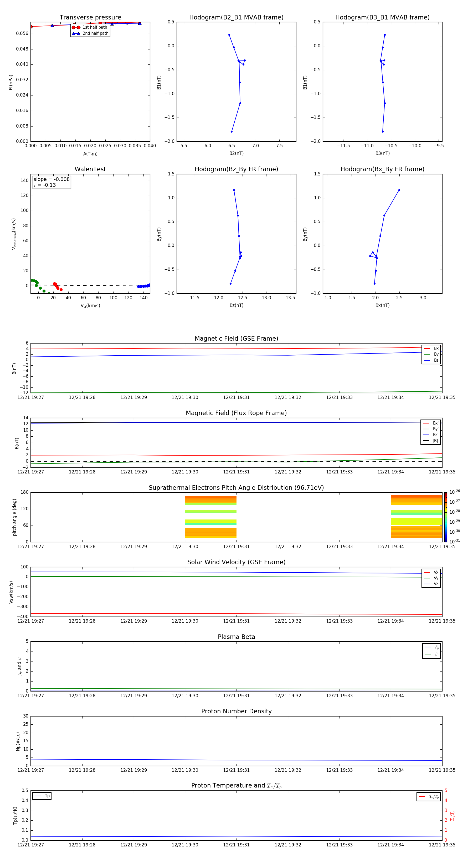Click the 'slope = -0.008' annotation
473x868 pixels.
(52, 179)
